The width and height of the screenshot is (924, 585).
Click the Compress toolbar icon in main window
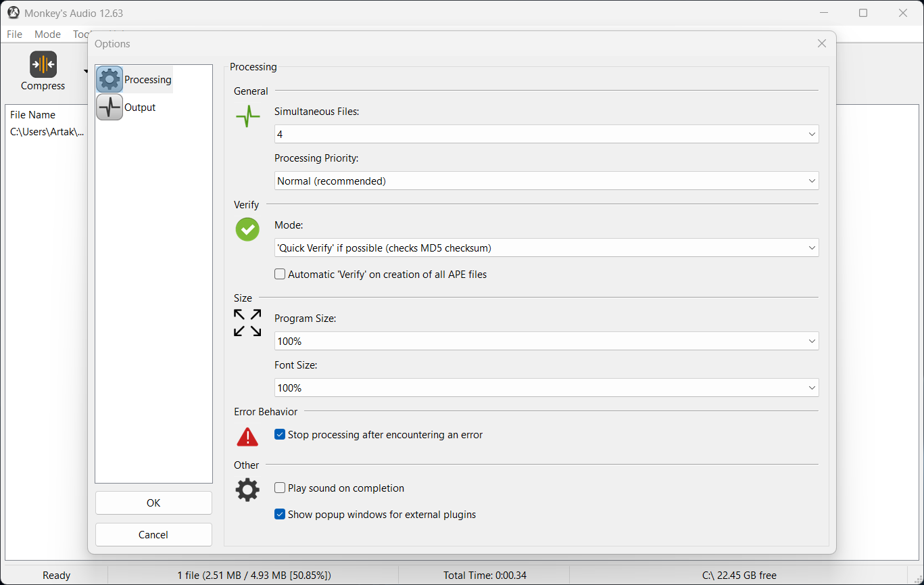[43, 64]
